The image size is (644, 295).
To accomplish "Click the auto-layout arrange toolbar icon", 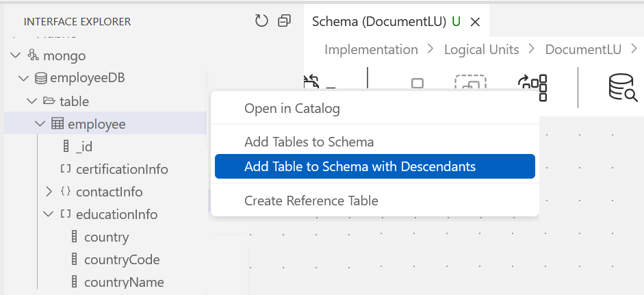I will click(533, 88).
